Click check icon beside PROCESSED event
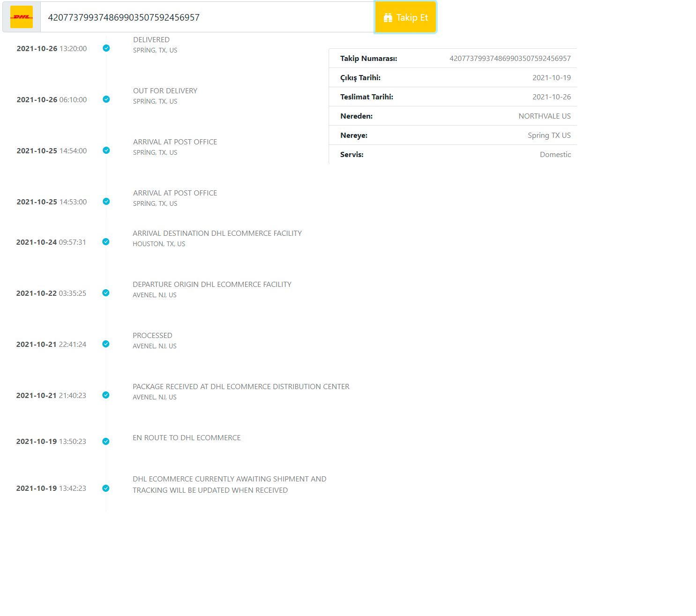 pyautogui.click(x=106, y=344)
